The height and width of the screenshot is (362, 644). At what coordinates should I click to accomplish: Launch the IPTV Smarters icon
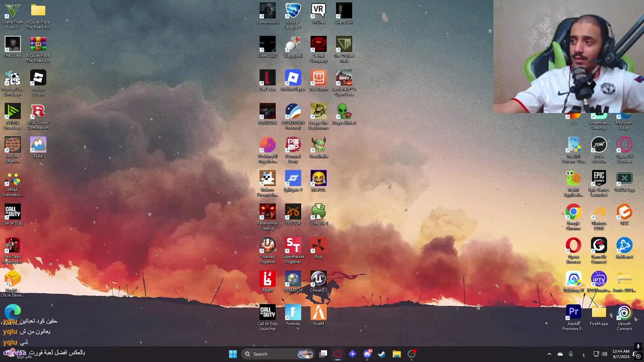[x=599, y=282]
